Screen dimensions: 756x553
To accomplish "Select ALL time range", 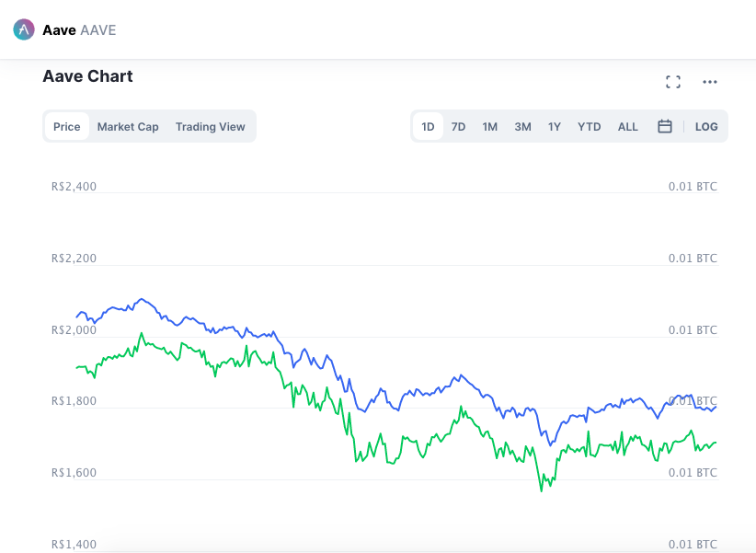I will pyautogui.click(x=628, y=126).
